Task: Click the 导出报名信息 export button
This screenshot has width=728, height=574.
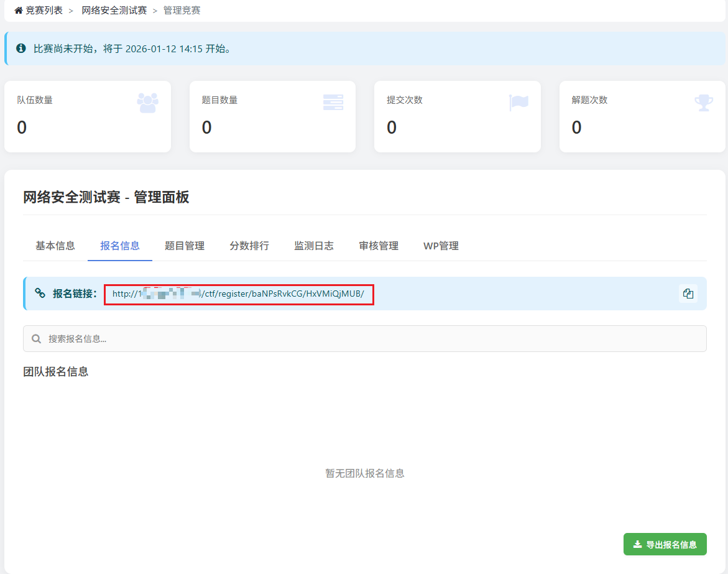Action: pos(665,545)
